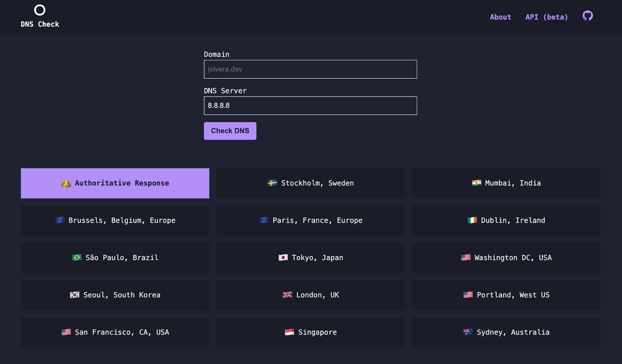
Task: Choose the São Paulo, Brazil location
Action: tap(115, 258)
